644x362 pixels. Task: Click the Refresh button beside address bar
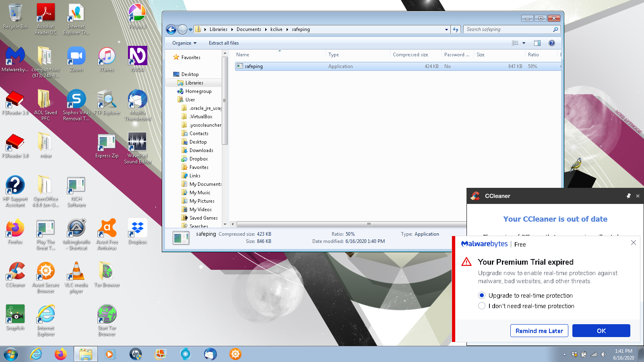(456, 29)
